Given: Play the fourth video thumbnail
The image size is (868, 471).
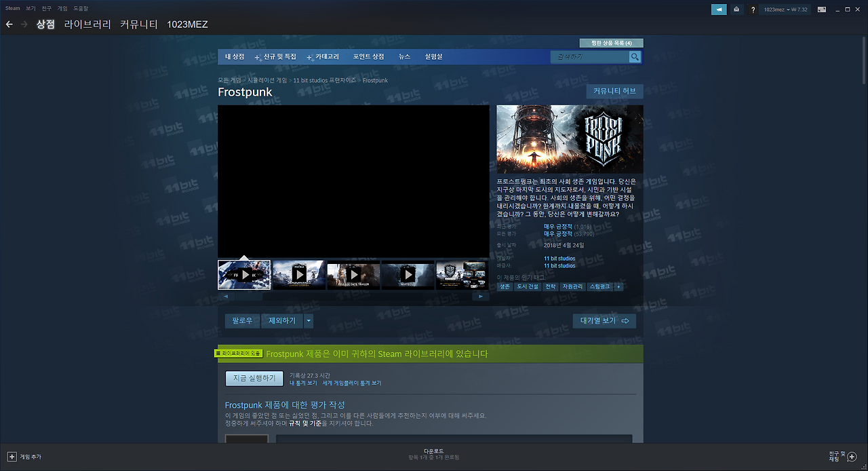Looking at the screenshot, I should [x=408, y=275].
